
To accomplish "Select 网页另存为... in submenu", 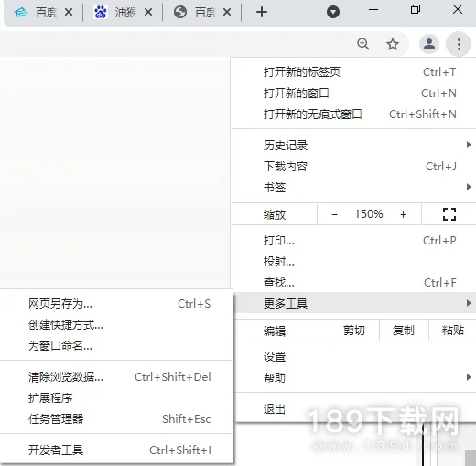I will point(116,304).
